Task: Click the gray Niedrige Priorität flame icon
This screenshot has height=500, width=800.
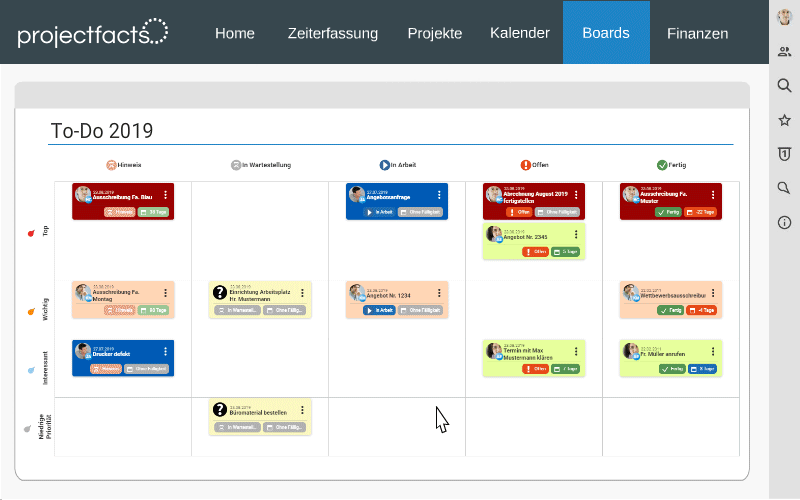Action: pyautogui.click(x=27, y=429)
